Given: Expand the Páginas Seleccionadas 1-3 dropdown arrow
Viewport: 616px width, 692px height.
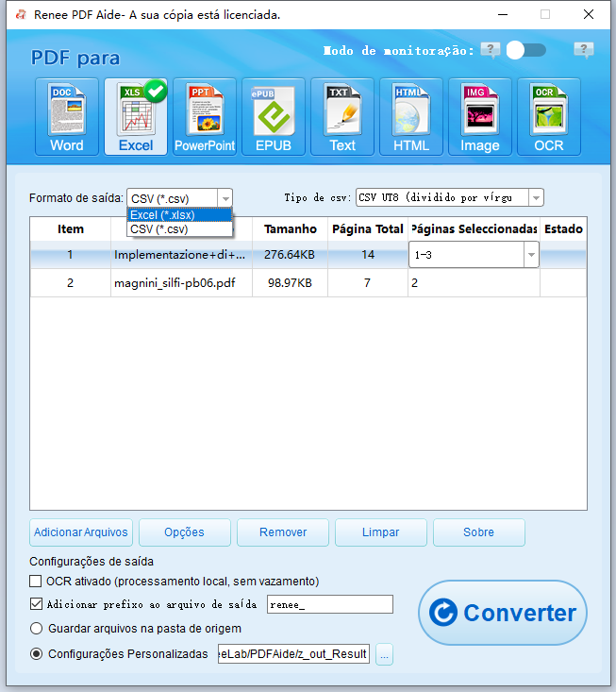Looking at the screenshot, I should (531, 255).
